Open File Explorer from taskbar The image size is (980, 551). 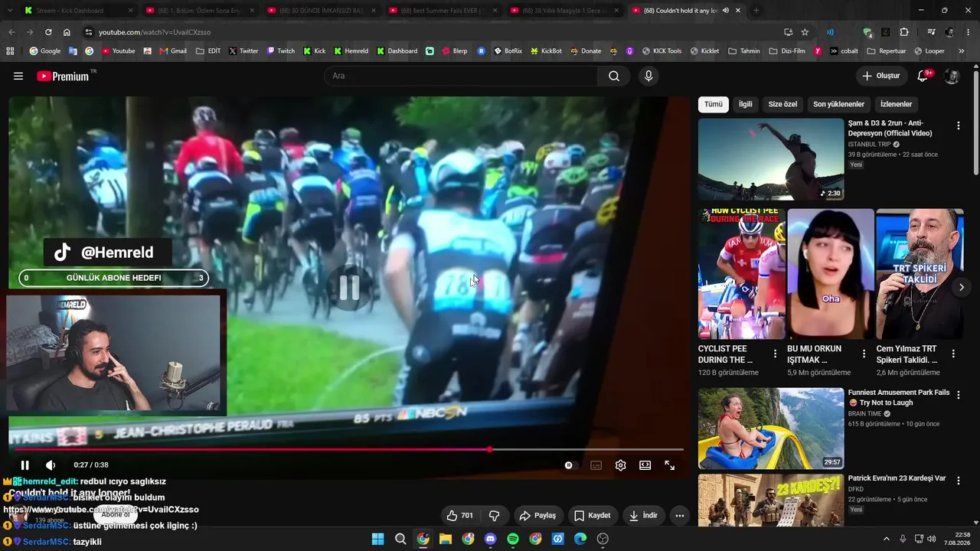pyautogui.click(x=446, y=539)
